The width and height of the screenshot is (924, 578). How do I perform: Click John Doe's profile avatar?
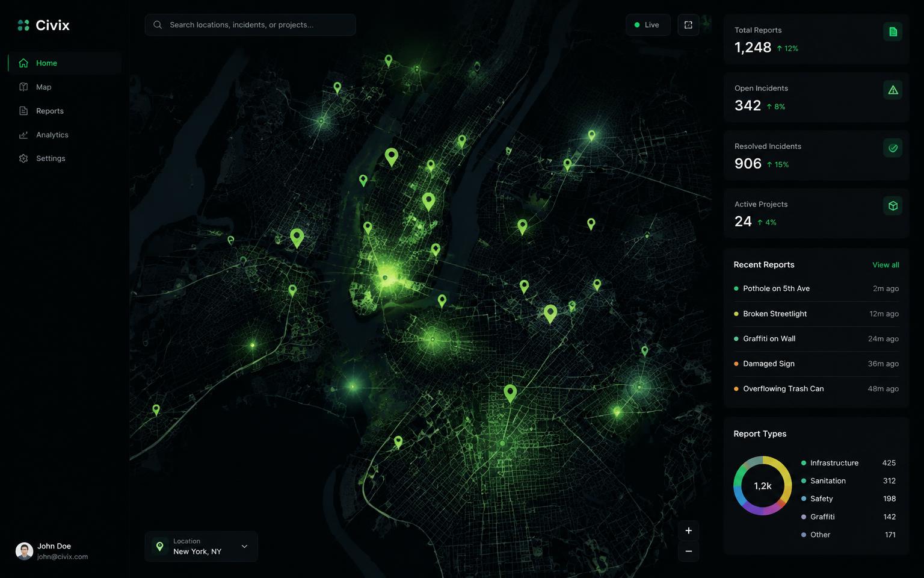[x=24, y=551]
